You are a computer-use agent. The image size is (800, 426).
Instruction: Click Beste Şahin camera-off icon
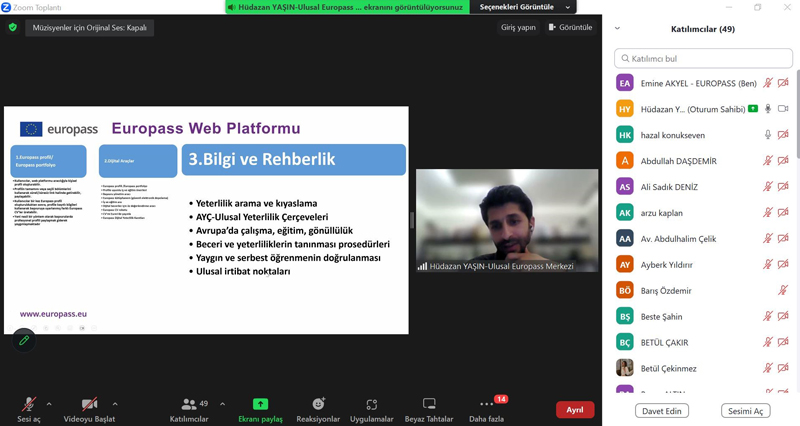(783, 316)
